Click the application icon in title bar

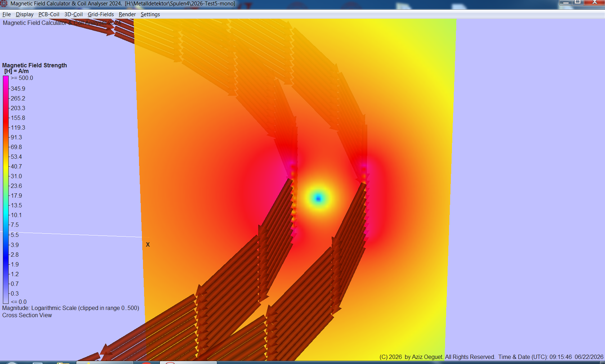(4, 4)
